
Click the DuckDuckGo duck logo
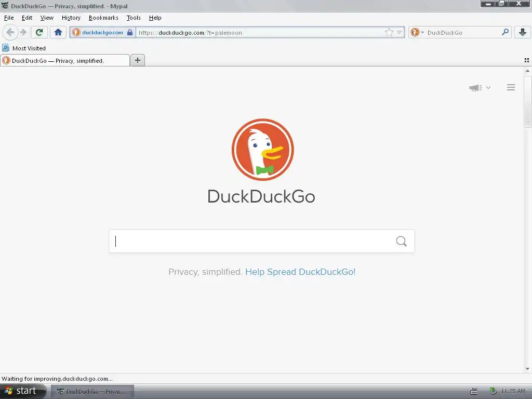[262, 150]
